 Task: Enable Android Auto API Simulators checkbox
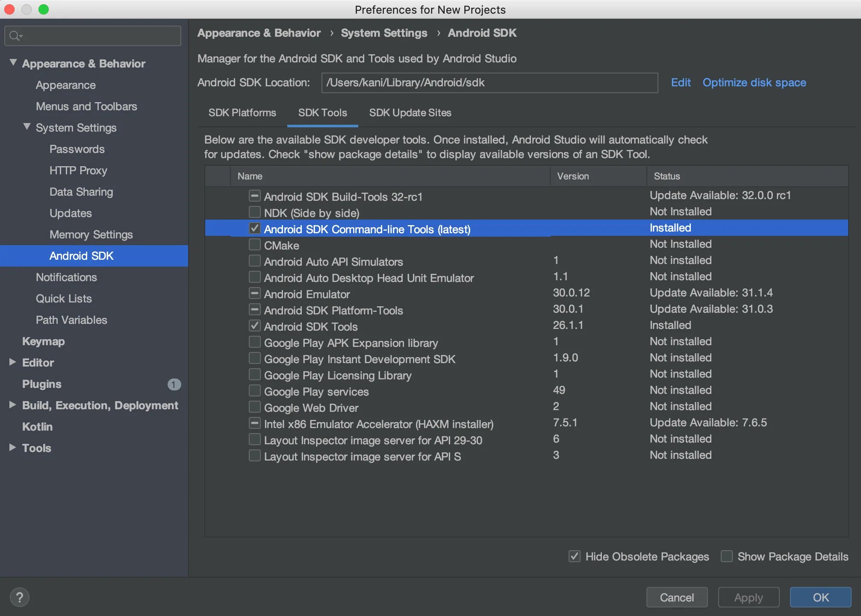255,261
